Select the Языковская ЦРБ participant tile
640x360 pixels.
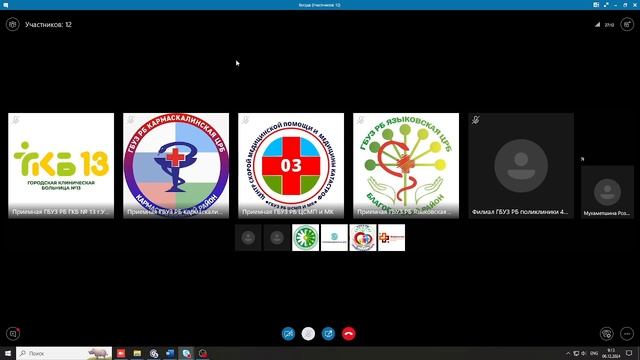[406, 166]
